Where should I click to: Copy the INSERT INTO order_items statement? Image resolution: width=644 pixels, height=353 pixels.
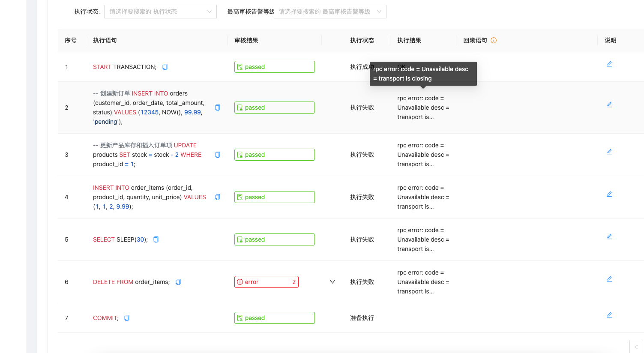pyautogui.click(x=217, y=197)
